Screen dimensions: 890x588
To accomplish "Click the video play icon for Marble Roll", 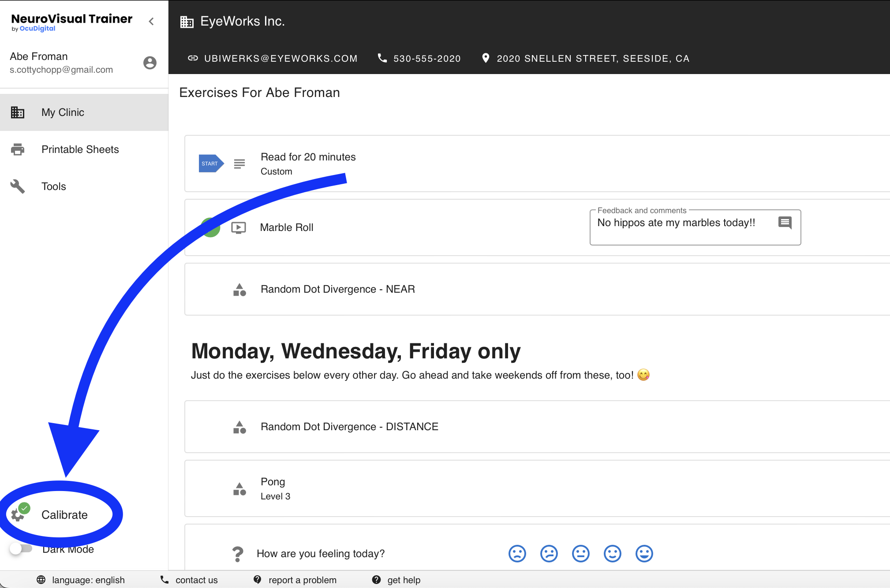I will (x=239, y=227).
